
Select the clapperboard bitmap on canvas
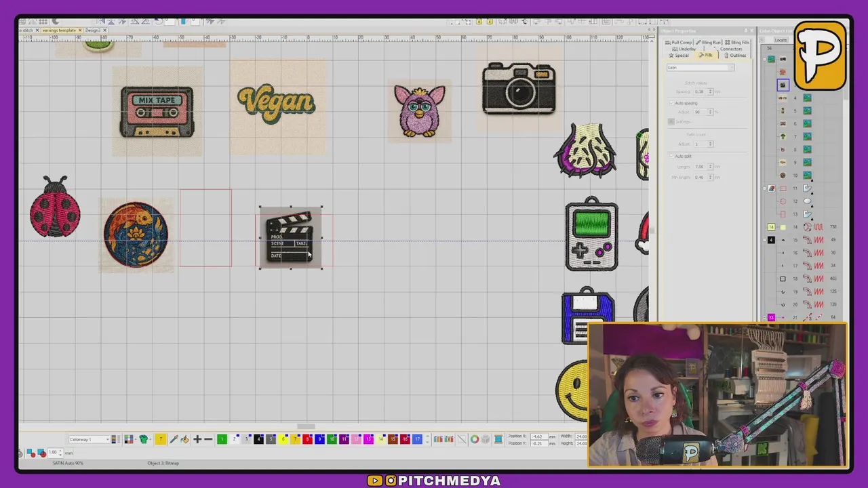tap(291, 238)
